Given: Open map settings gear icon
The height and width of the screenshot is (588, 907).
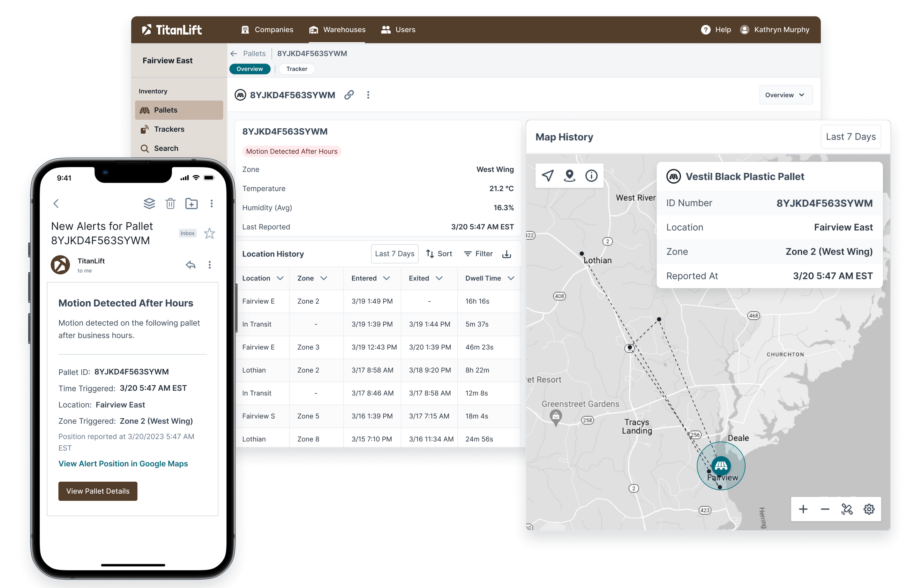Looking at the screenshot, I should pos(869,509).
